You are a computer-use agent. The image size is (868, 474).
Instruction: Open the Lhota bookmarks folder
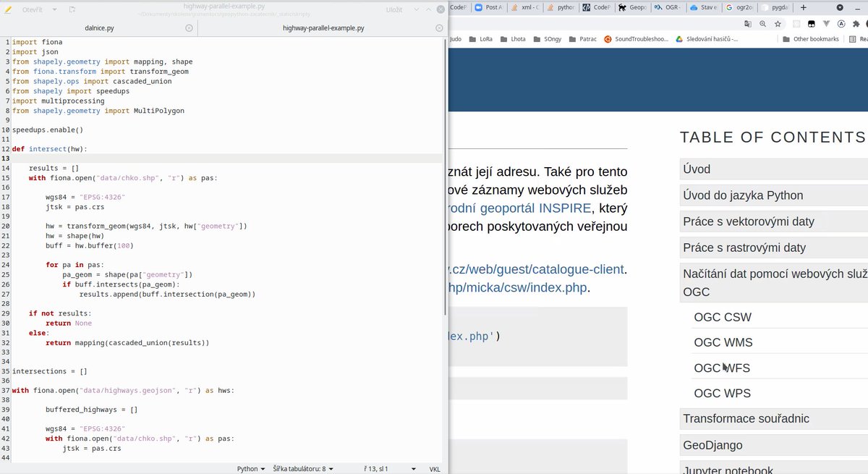[513, 39]
